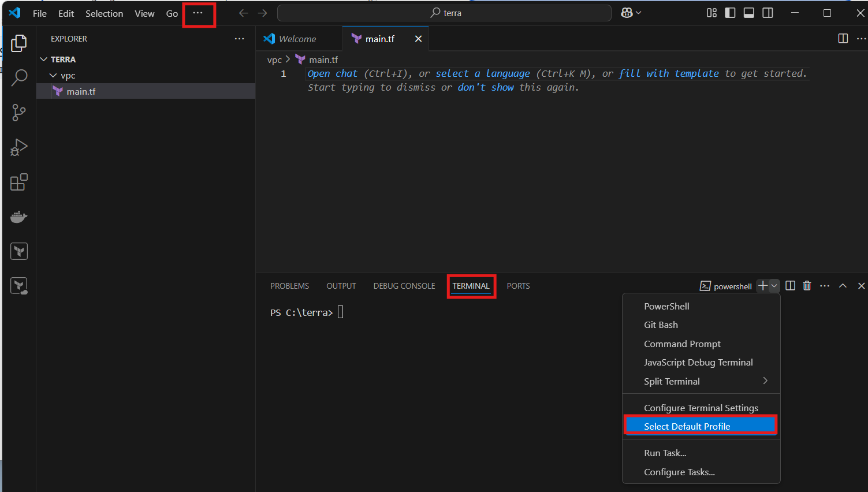Close the main.tf editor tab

coord(418,39)
